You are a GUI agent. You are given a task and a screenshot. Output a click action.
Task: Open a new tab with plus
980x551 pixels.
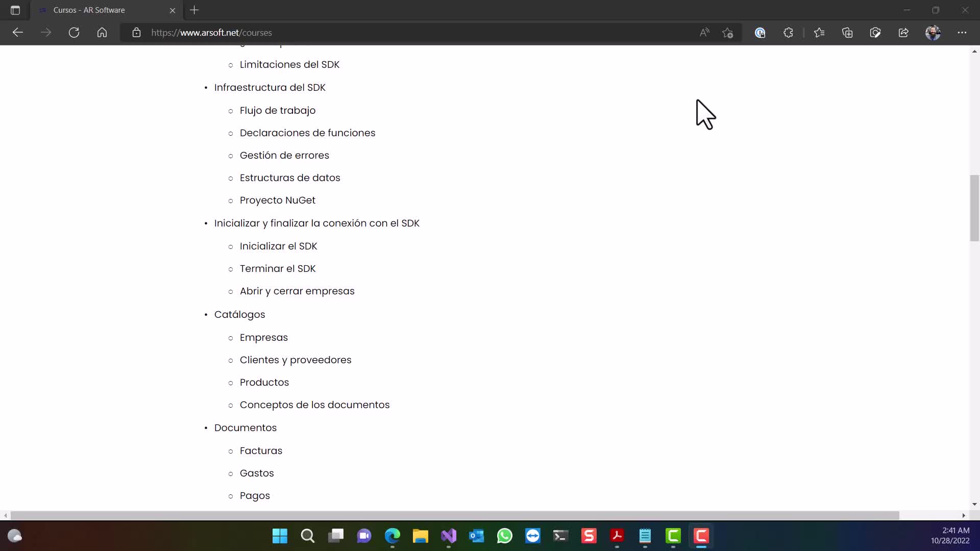[194, 10]
